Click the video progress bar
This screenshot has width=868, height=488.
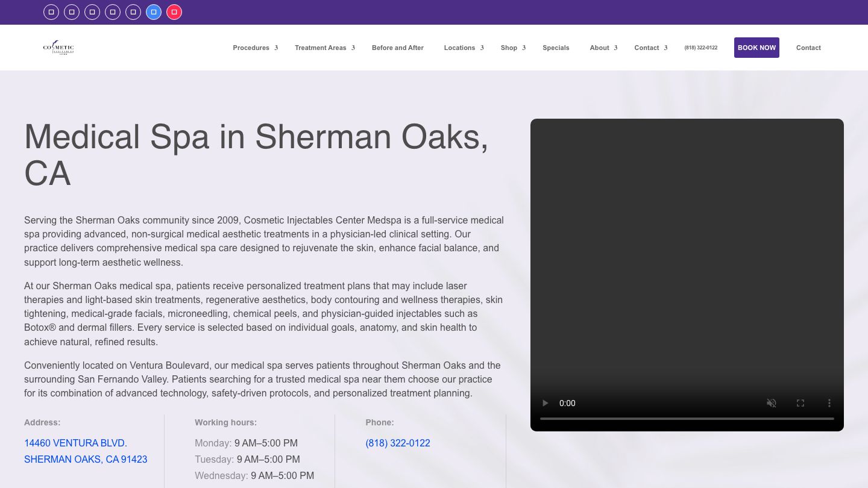[687, 418]
